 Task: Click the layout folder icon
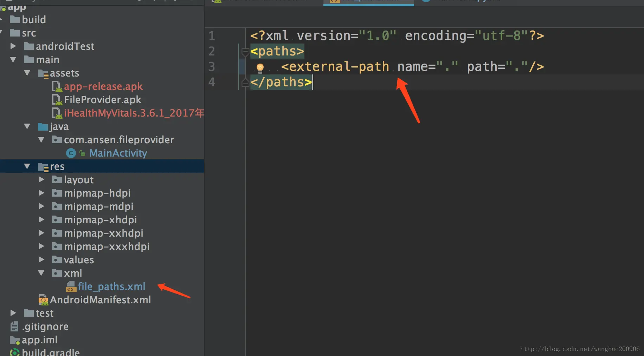57,180
